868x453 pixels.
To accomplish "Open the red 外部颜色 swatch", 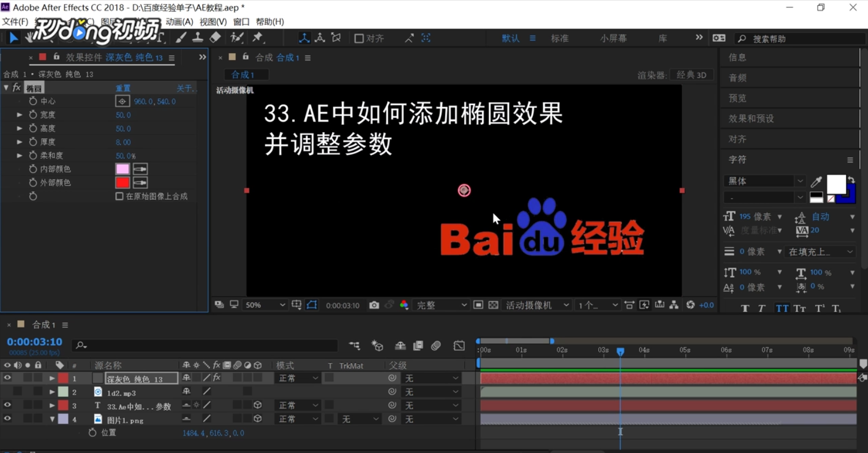I will tap(122, 183).
